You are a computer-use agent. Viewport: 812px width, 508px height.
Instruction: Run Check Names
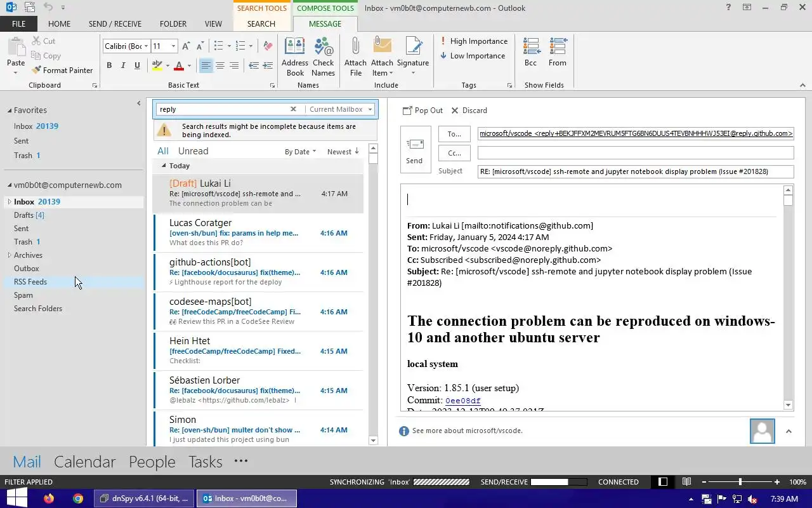pyautogui.click(x=323, y=57)
